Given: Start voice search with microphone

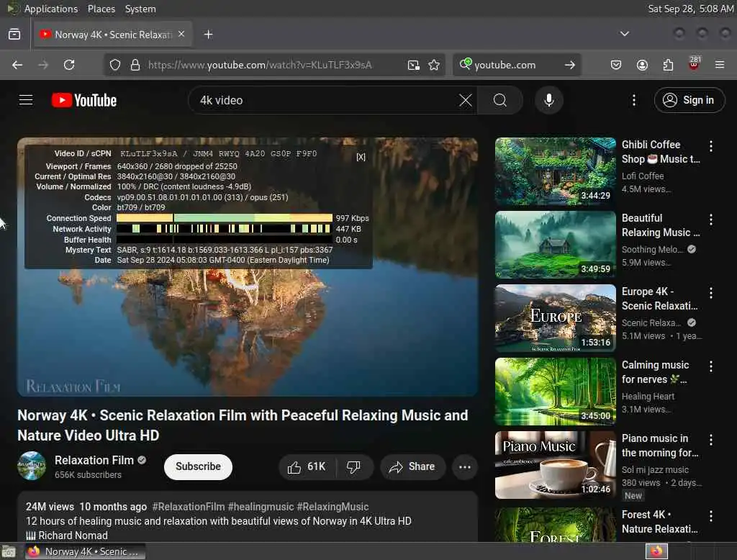Looking at the screenshot, I should point(549,100).
